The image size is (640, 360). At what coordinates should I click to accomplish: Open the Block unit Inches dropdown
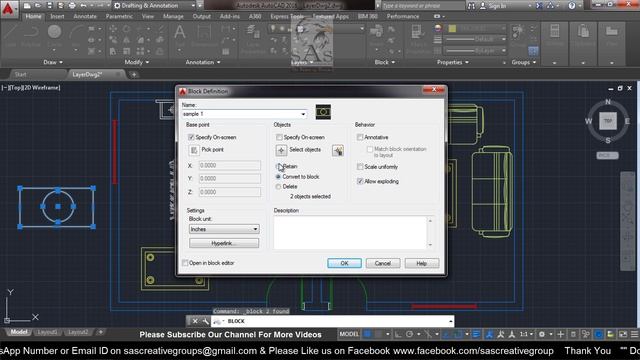(x=255, y=229)
